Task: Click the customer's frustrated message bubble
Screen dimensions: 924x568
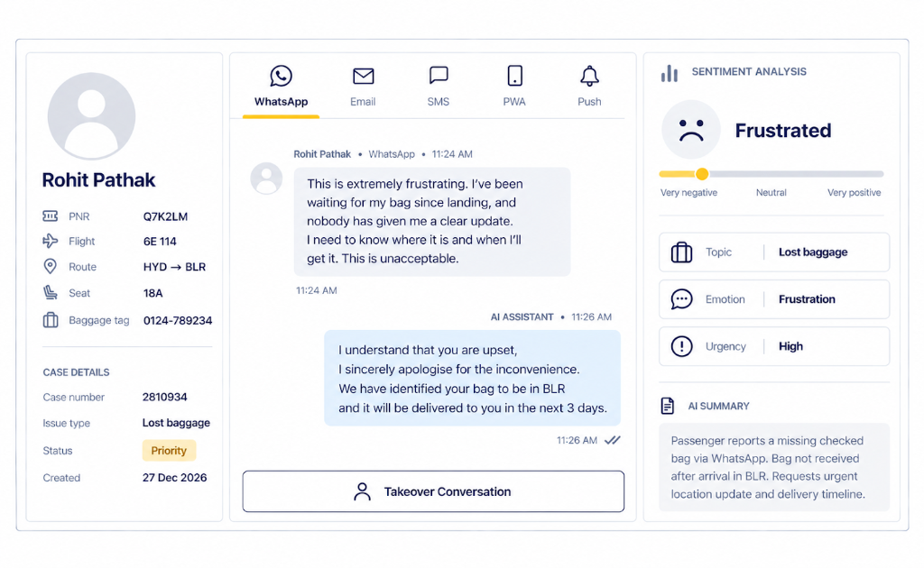Action: (432, 221)
